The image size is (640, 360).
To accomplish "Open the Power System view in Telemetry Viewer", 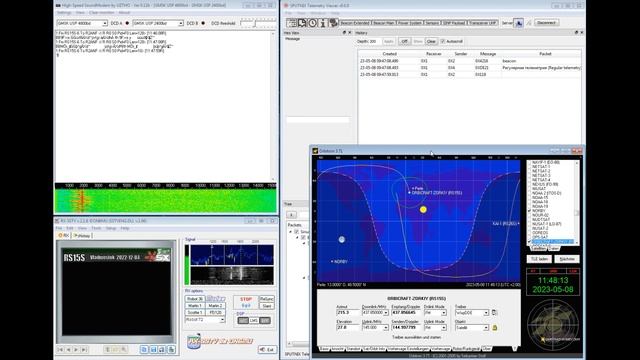I will click(409, 23).
